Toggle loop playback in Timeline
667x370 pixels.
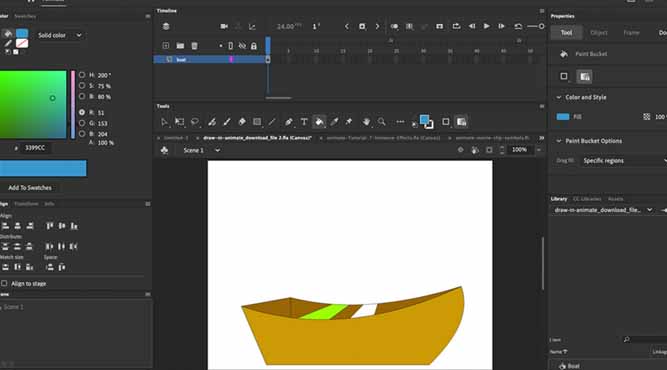tap(456, 26)
